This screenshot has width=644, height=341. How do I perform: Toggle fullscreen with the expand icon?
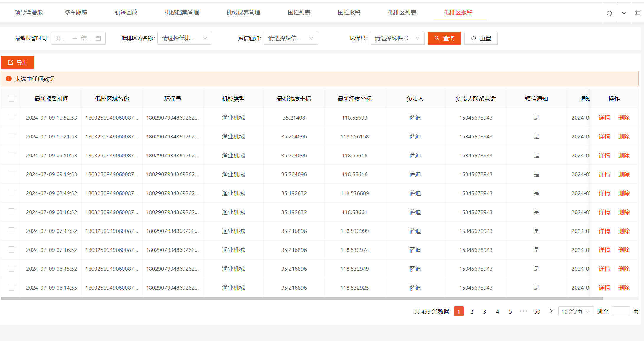pos(638,13)
